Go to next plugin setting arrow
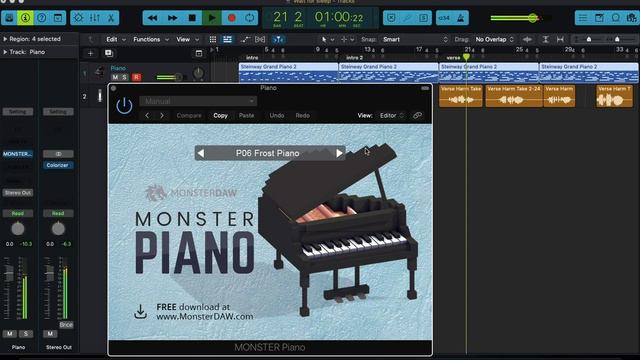Image resolution: width=640 pixels, height=360 pixels. point(162,116)
